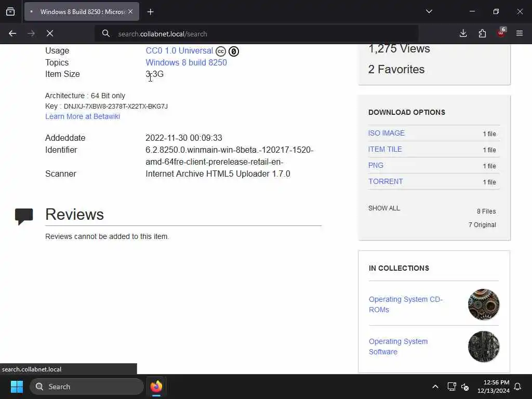The height and width of the screenshot is (399, 532).
Task: Focus the address bar showing search.collabnet.local/search
Action: (256, 34)
